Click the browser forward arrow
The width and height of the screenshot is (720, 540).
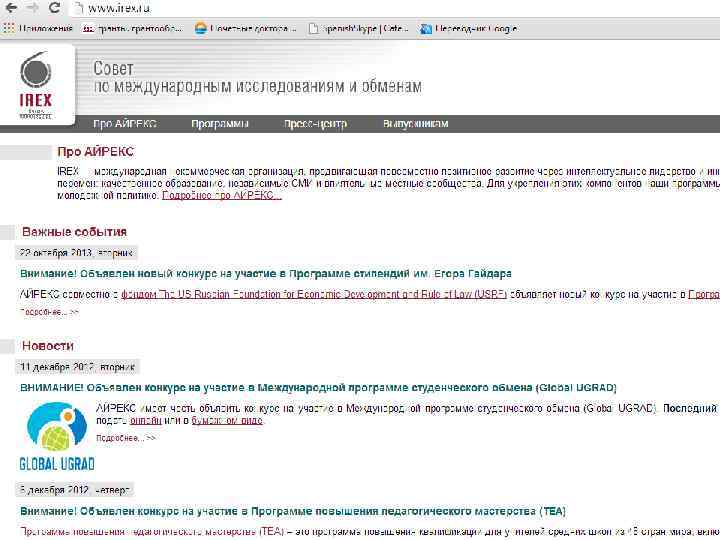33,7
